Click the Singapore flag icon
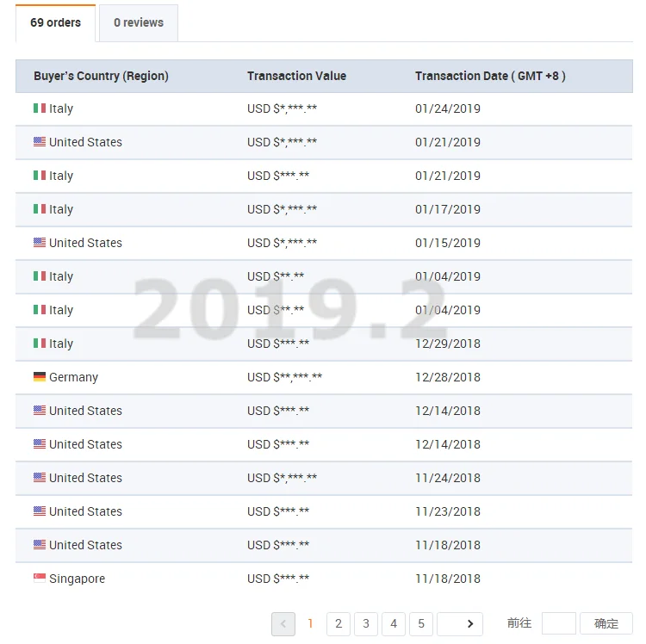The width and height of the screenshot is (646, 644). pos(40,579)
